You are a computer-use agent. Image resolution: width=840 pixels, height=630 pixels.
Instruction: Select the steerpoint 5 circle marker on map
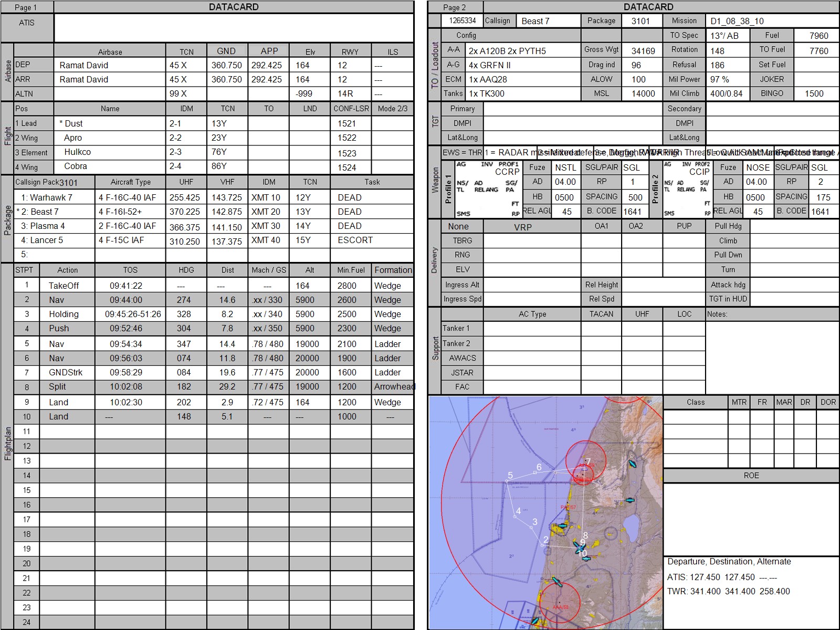tap(507, 481)
